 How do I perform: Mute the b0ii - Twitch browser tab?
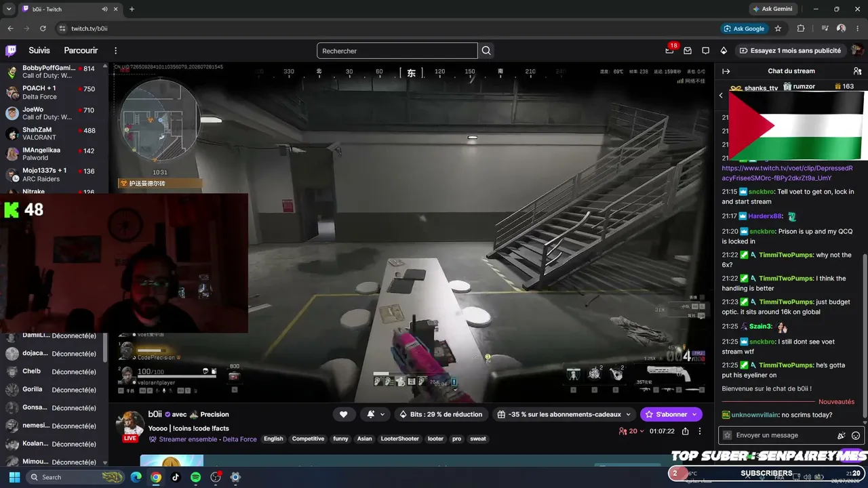104,9
